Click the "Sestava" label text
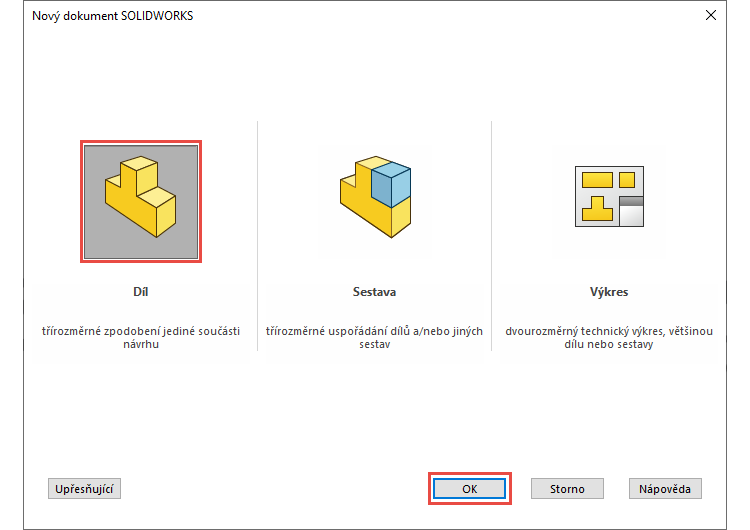Viewport: 750px width, 530px height. point(375,292)
